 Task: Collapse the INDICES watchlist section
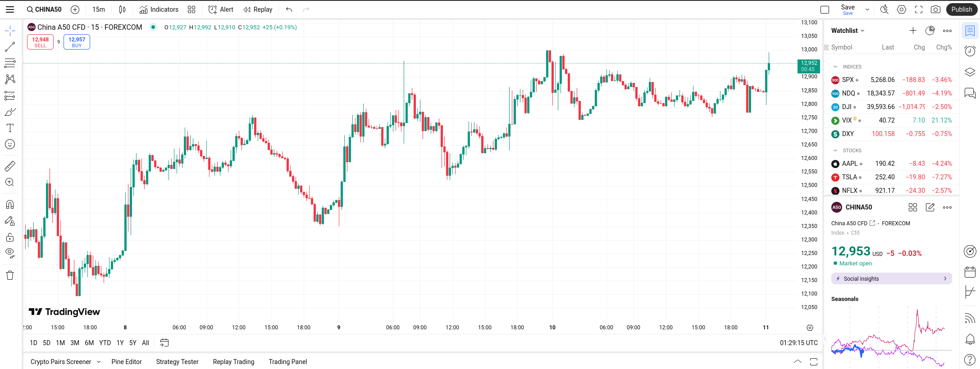click(835, 67)
